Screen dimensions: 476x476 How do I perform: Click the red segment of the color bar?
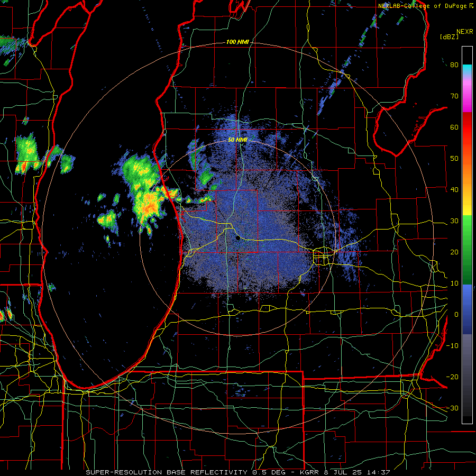[x=467, y=127]
